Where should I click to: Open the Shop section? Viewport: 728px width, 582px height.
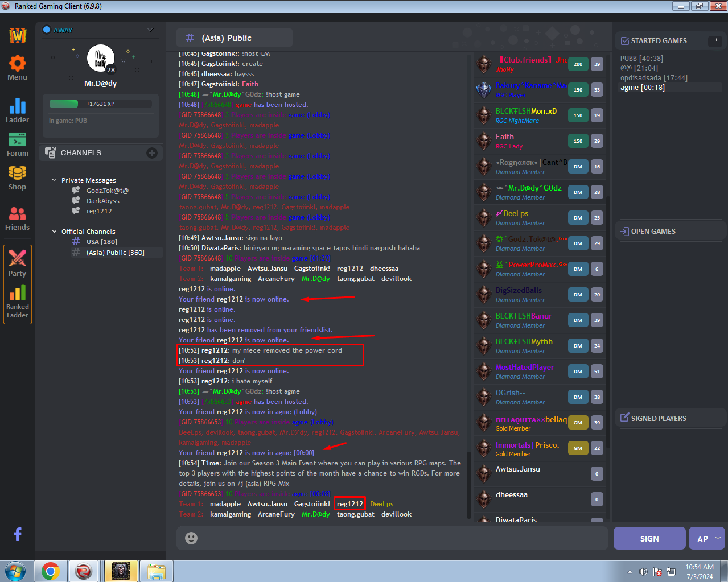tap(17, 178)
